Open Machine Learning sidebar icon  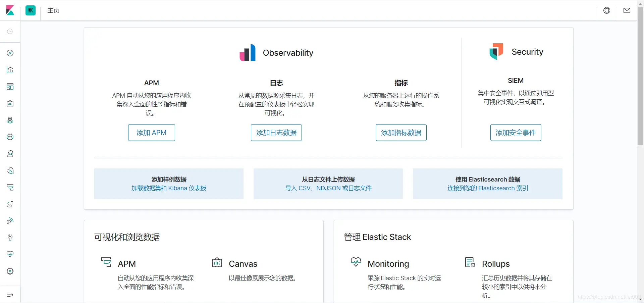tap(10, 137)
